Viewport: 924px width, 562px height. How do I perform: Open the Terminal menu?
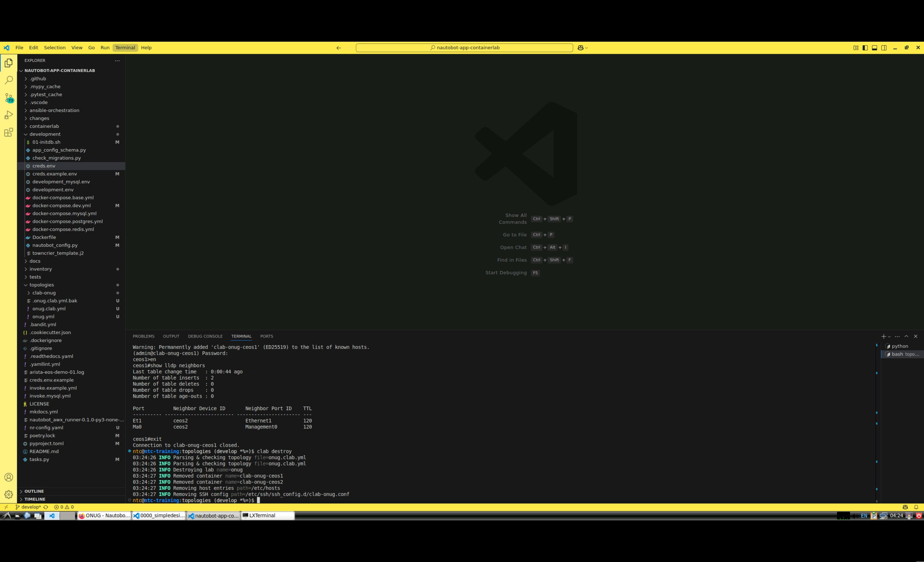pos(125,48)
